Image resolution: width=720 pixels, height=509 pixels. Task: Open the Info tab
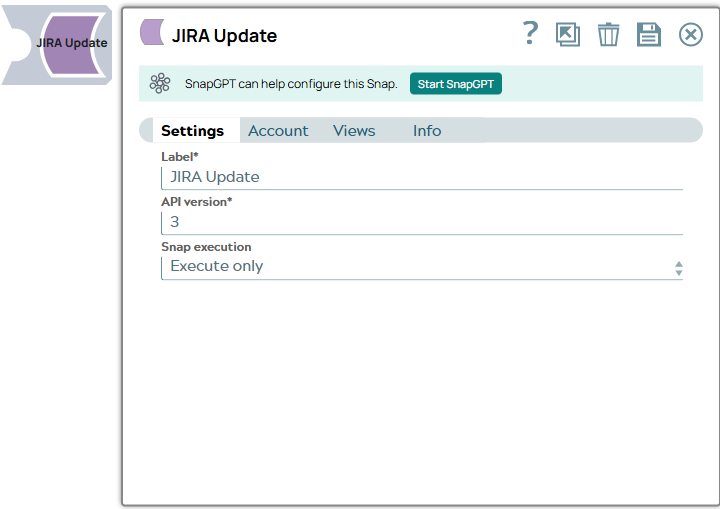427,131
